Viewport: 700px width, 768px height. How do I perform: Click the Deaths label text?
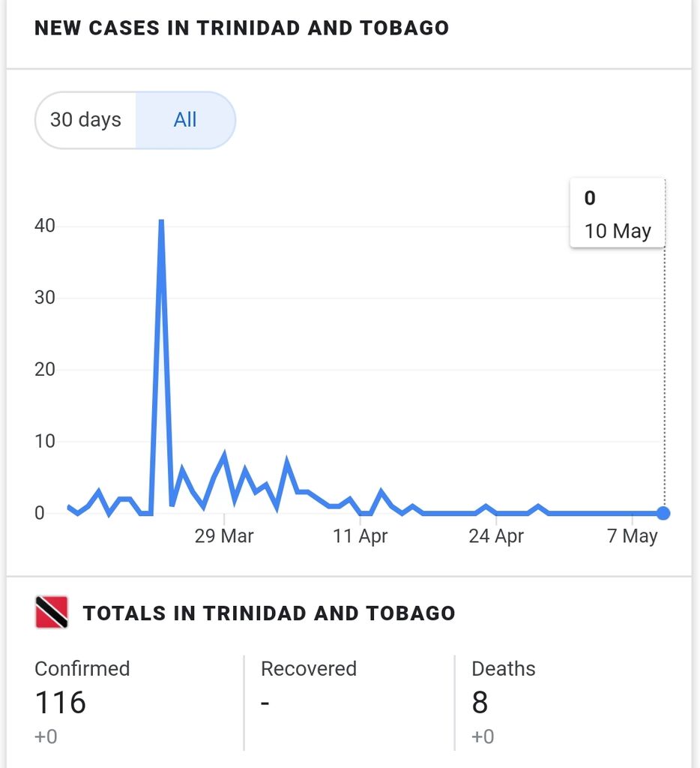pyautogui.click(x=503, y=668)
